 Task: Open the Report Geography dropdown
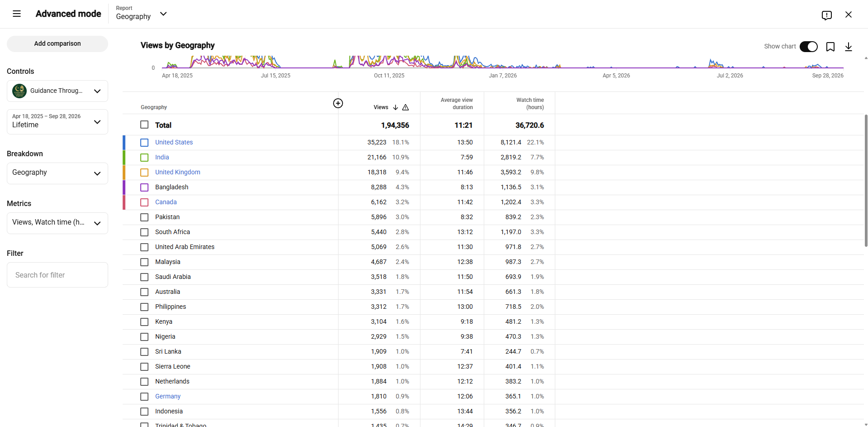[142, 14]
